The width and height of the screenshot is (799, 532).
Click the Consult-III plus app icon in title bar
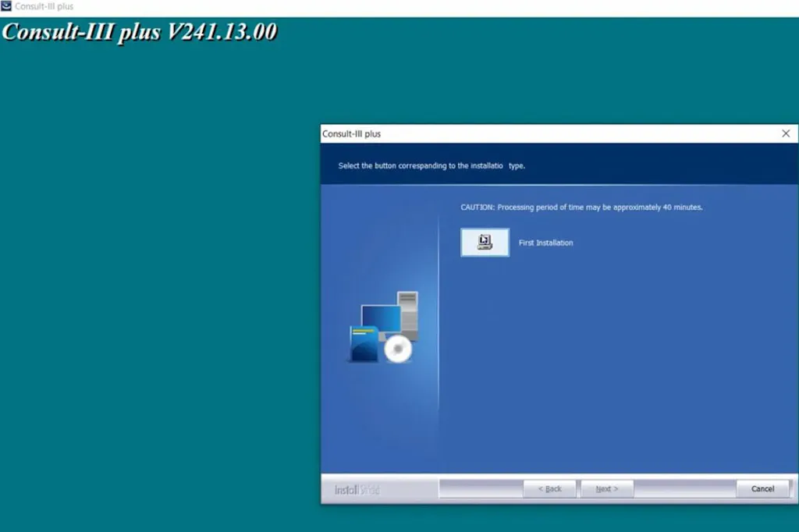(7, 6)
